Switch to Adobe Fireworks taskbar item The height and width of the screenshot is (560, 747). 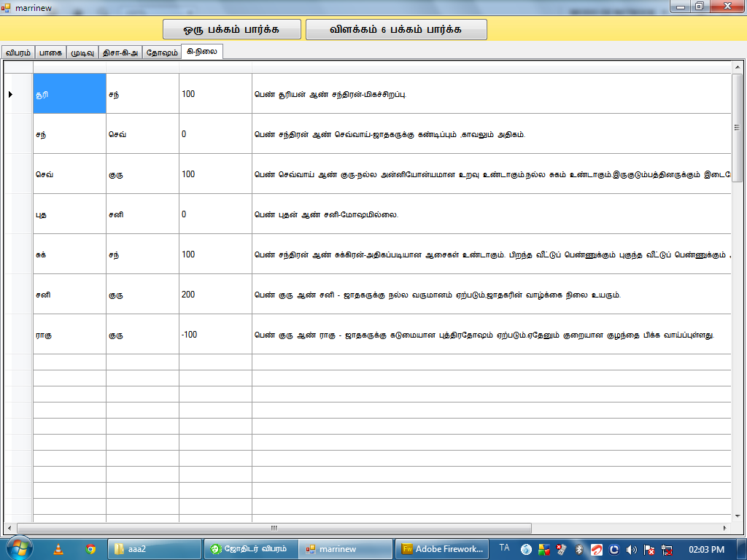[442, 549]
